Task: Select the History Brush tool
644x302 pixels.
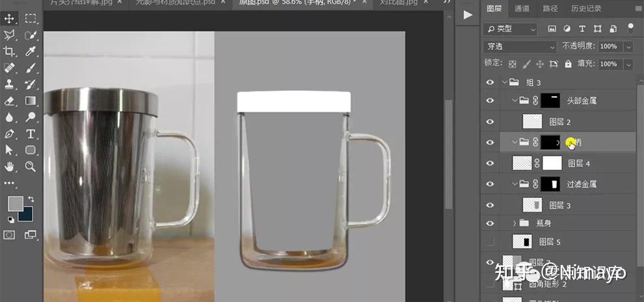Action: point(31,84)
